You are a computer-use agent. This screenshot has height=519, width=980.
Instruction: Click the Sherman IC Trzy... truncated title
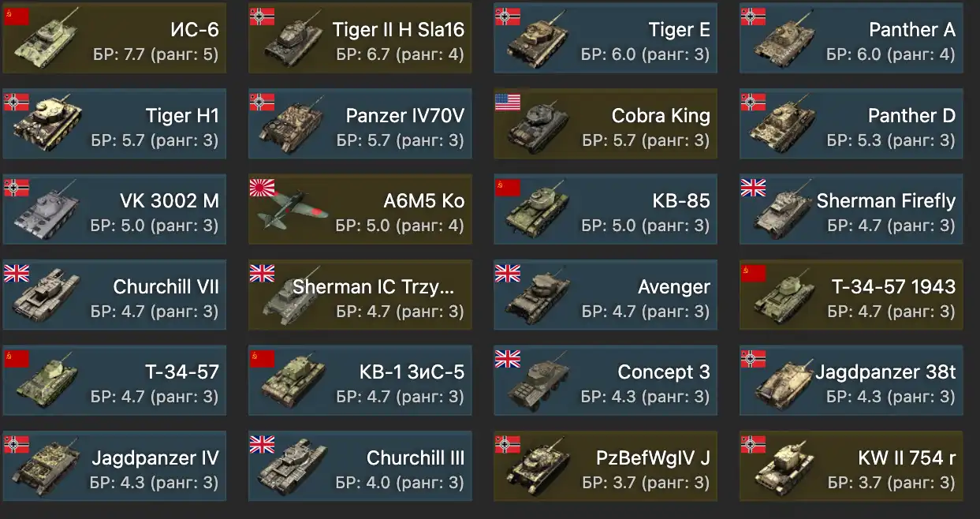373,287
